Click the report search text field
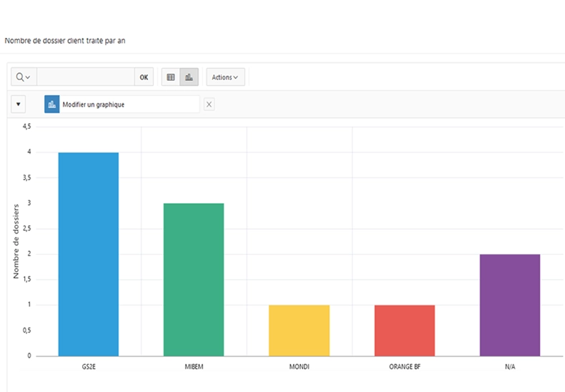This screenshot has width=565, height=392. (x=85, y=77)
